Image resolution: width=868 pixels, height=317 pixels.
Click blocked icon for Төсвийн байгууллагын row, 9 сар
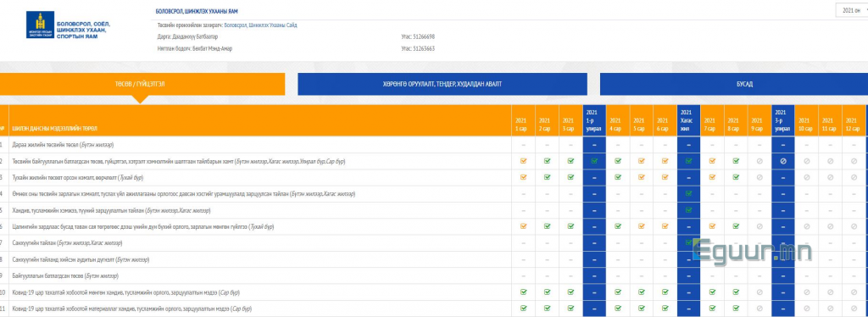point(759,161)
